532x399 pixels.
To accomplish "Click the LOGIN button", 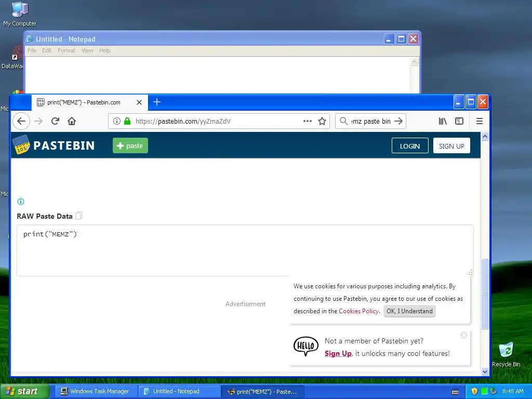I will (x=410, y=145).
